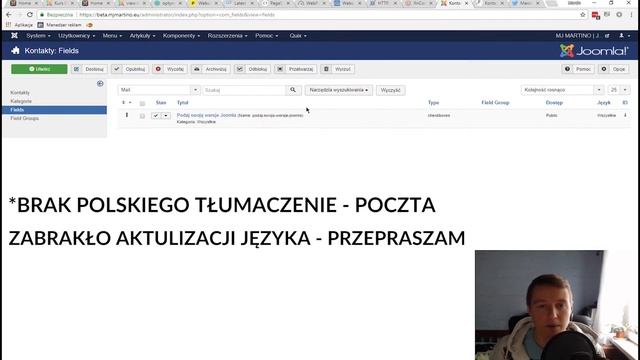
Task: Open the status dropdown arrow in the field row
Action: pos(166,116)
